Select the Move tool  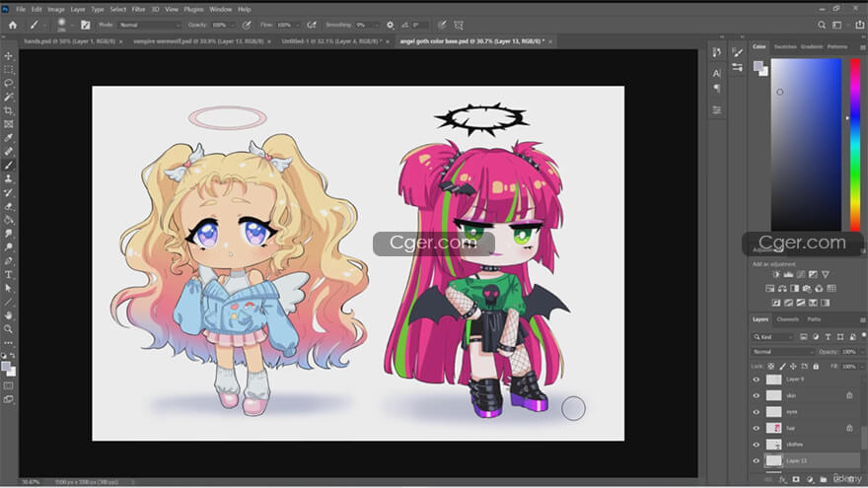pyautogui.click(x=8, y=56)
